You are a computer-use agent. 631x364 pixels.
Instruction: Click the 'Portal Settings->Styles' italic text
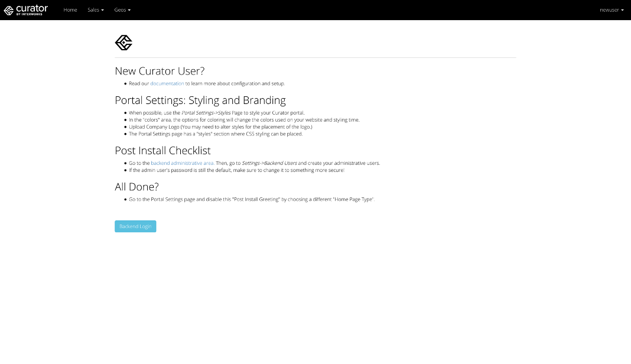206,113
